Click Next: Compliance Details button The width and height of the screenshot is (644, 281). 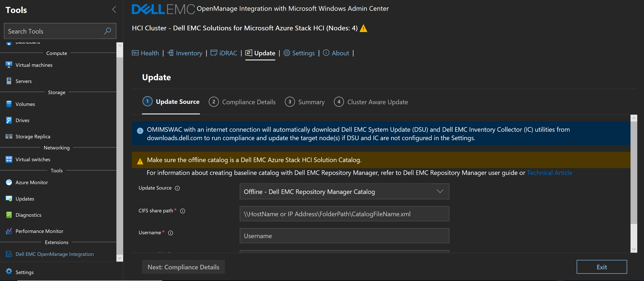183,267
